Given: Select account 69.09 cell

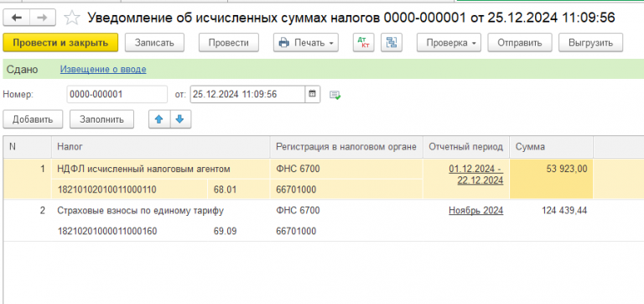Looking at the screenshot, I should (239, 231).
